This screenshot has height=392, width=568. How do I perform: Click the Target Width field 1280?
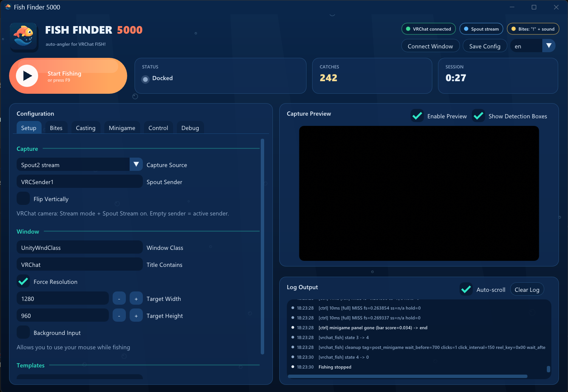tap(63, 298)
